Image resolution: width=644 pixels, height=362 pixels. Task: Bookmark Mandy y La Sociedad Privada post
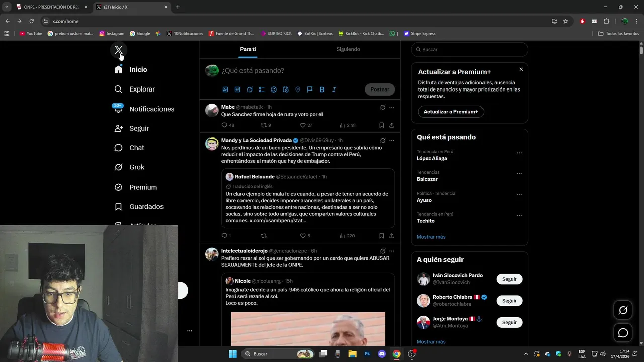(x=382, y=236)
